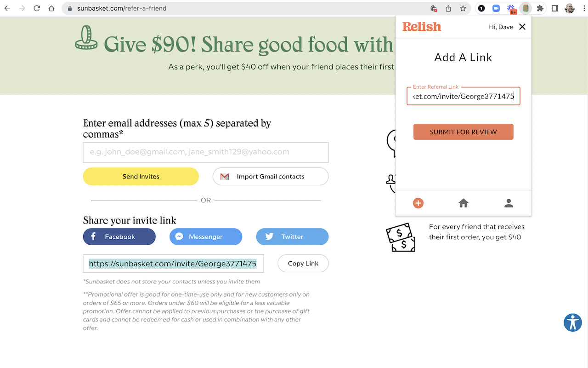
Task: Click Submit For Review
Action: [463, 132]
